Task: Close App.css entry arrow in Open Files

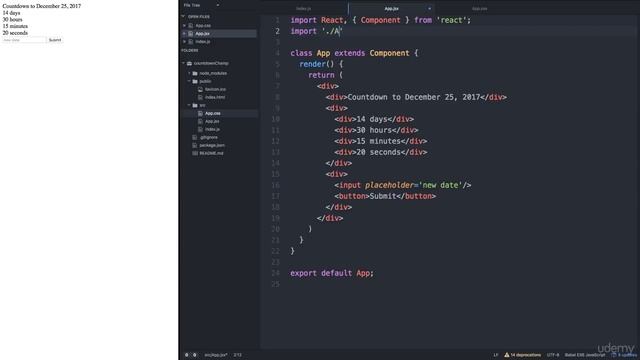Action: [x=184, y=25]
